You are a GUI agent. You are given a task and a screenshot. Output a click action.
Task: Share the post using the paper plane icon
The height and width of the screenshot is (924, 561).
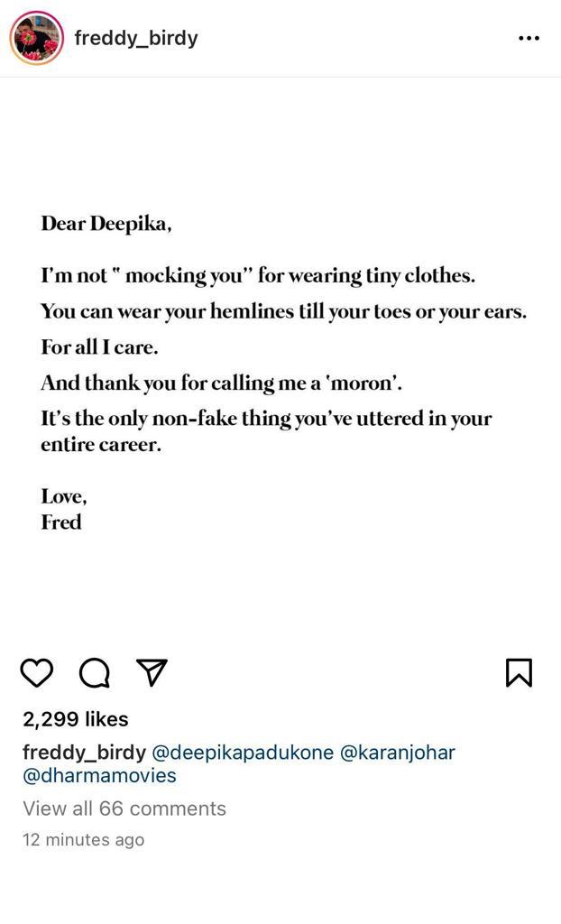pos(152,671)
